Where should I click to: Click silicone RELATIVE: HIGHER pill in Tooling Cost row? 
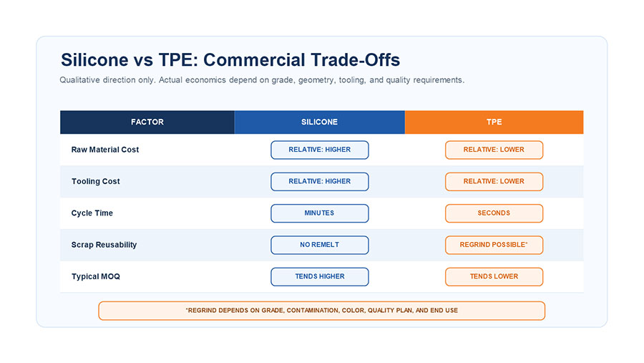click(x=320, y=181)
